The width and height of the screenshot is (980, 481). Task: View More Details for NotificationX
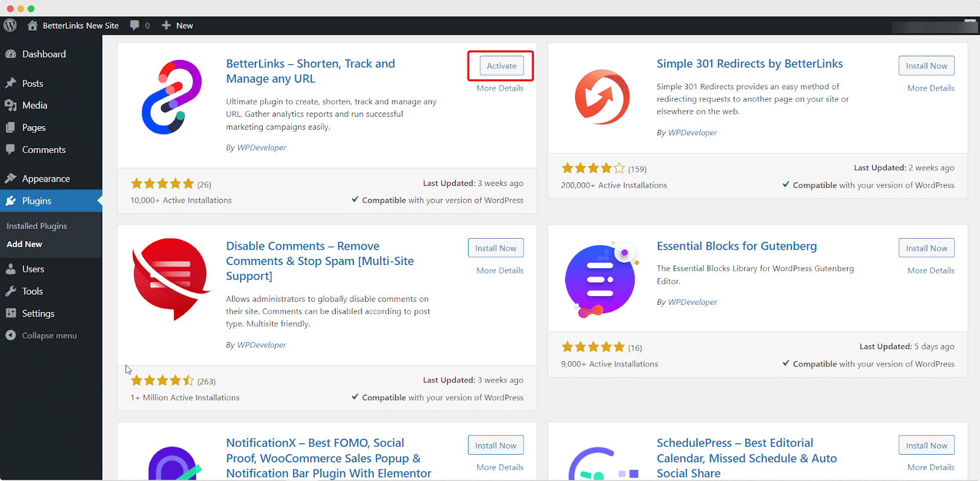click(x=500, y=468)
